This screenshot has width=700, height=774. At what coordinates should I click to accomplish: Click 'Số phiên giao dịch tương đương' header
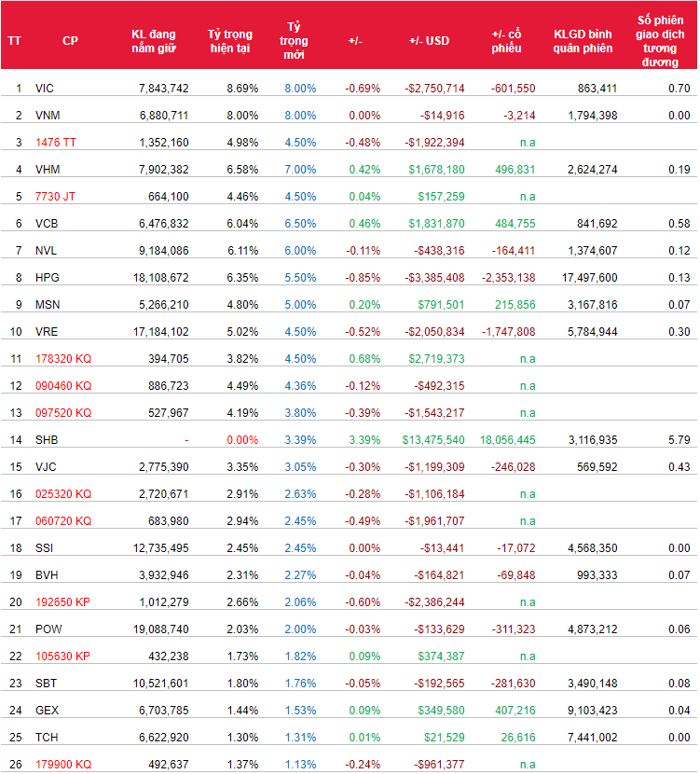(660, 41)
